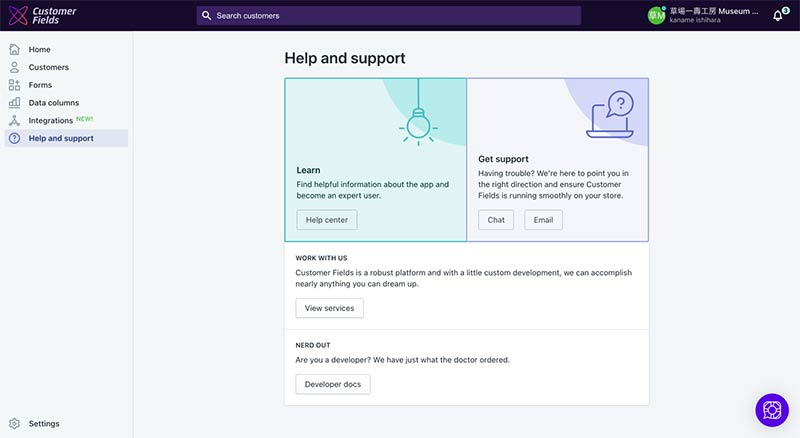
Task: Start a support Chat
Action: click(x=496, y=220)
